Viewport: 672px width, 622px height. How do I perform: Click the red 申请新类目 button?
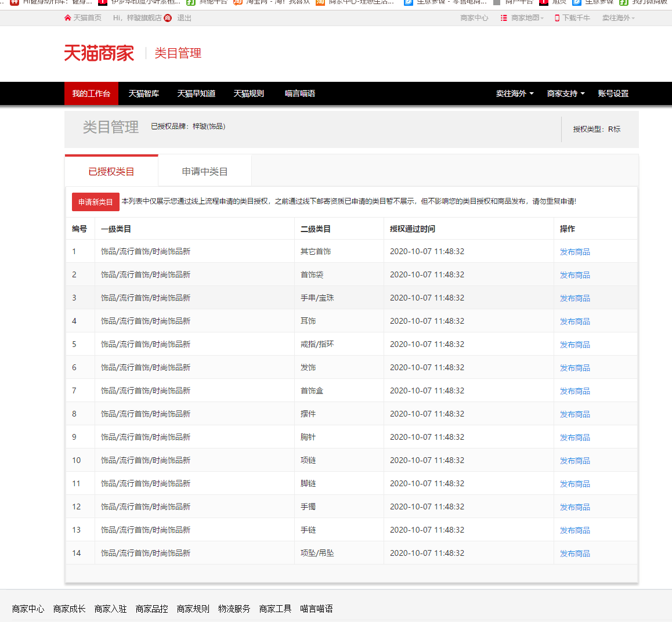(96, 202)
